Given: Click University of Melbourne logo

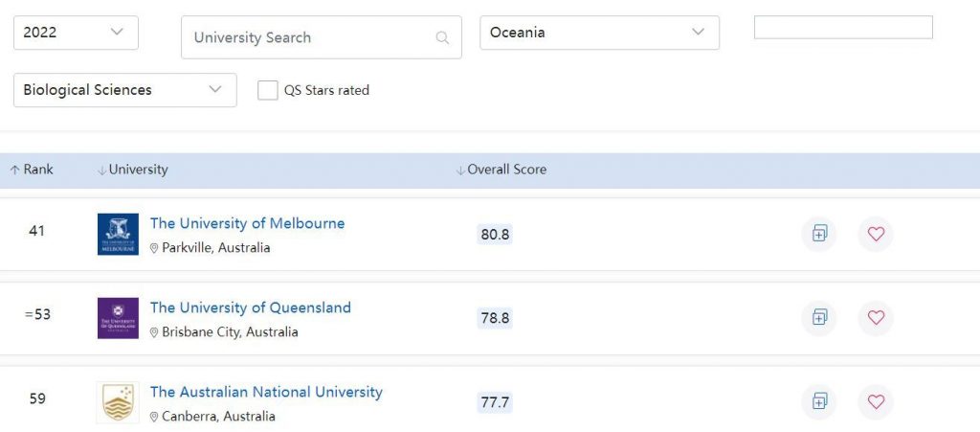Looking at the screenshot, I should pos(118,235).
